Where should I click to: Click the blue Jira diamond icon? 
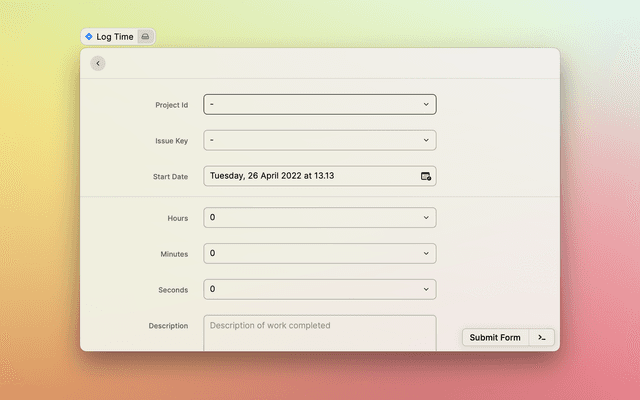89,36
